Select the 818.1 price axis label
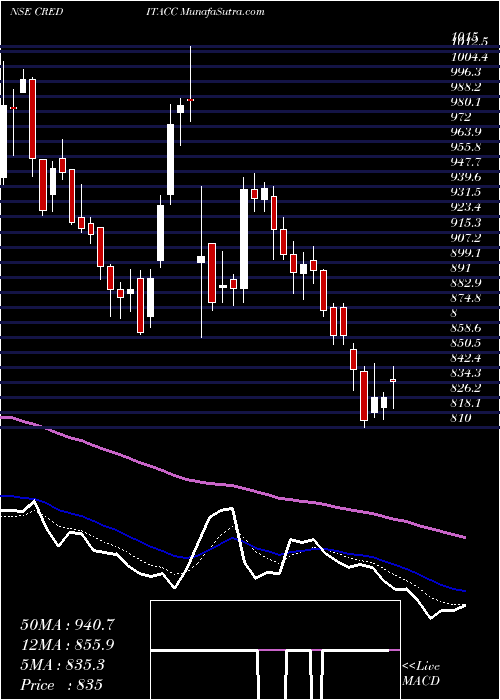Image resolution: width=500 pixels, height=700 pixels. coord(468,404)
